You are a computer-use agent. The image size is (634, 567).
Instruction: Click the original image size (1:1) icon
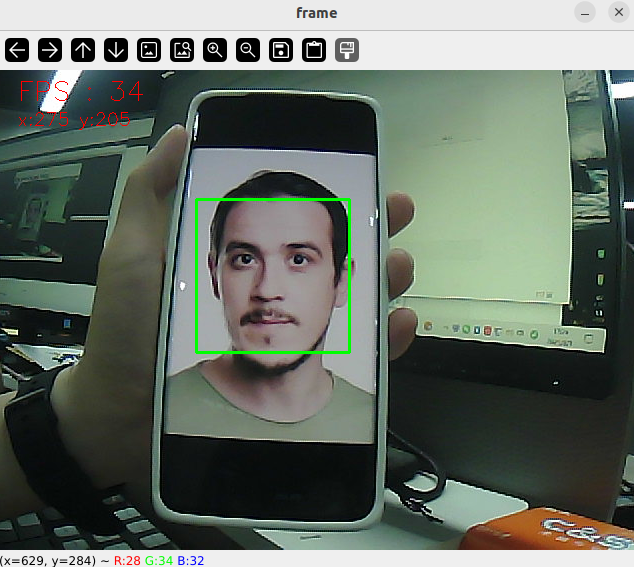click(x=149, y=50)
